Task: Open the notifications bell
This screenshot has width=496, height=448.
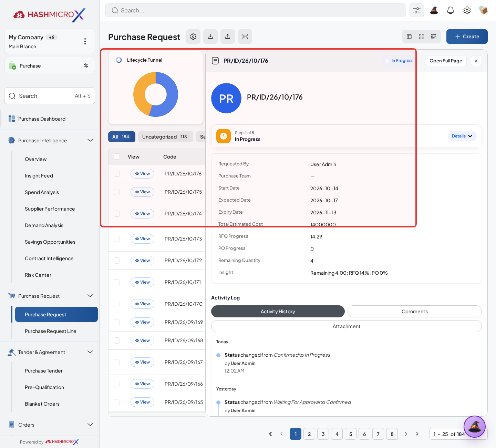Action: pos(451,10)
